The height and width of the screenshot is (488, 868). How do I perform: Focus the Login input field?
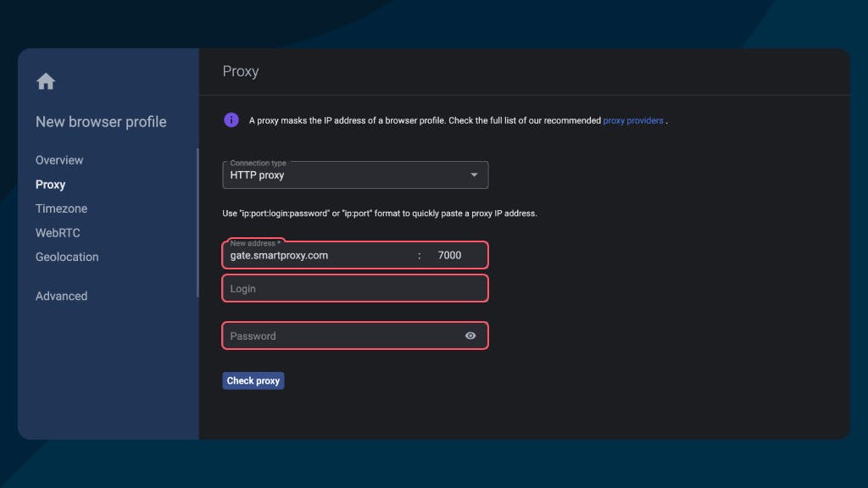click(x=355, y=288)
